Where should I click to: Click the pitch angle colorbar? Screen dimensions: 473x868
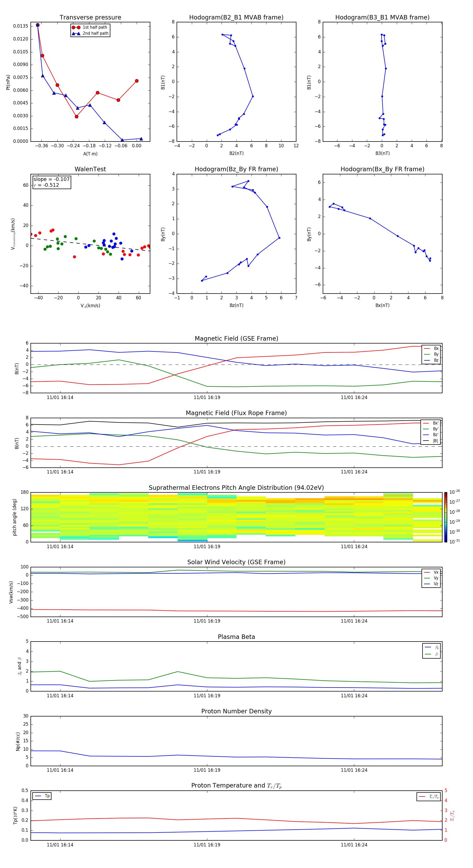(446, 517)
